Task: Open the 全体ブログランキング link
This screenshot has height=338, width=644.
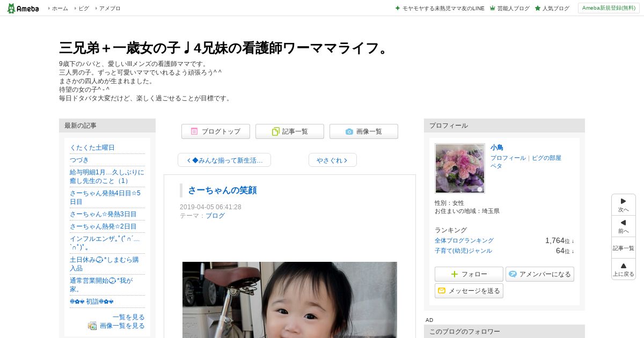Action: point(464,240)
